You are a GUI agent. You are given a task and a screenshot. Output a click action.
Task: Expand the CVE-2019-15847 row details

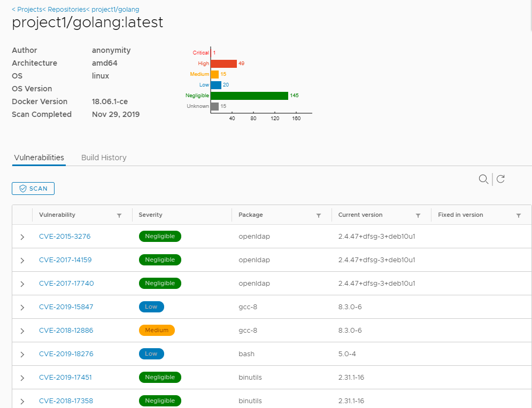[22, 307]
